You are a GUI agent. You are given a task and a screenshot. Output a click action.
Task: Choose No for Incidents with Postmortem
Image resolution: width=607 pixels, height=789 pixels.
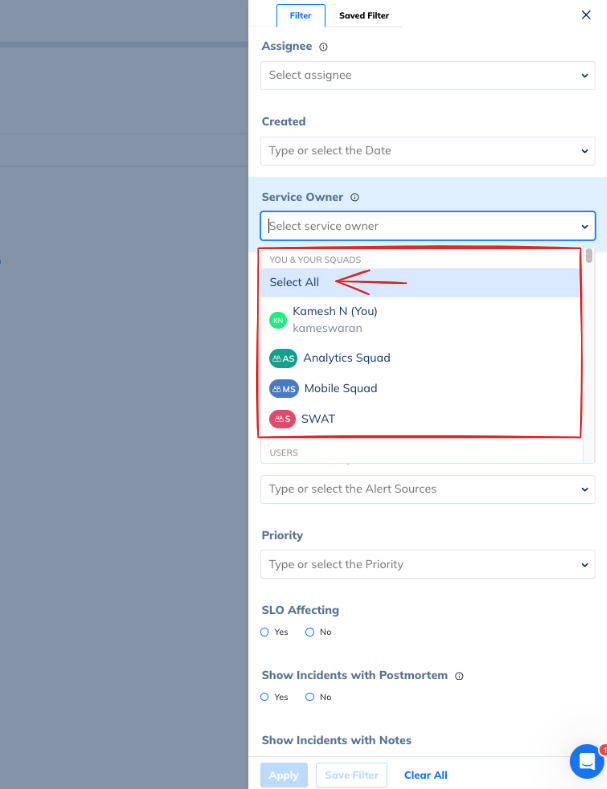(310, 697)
